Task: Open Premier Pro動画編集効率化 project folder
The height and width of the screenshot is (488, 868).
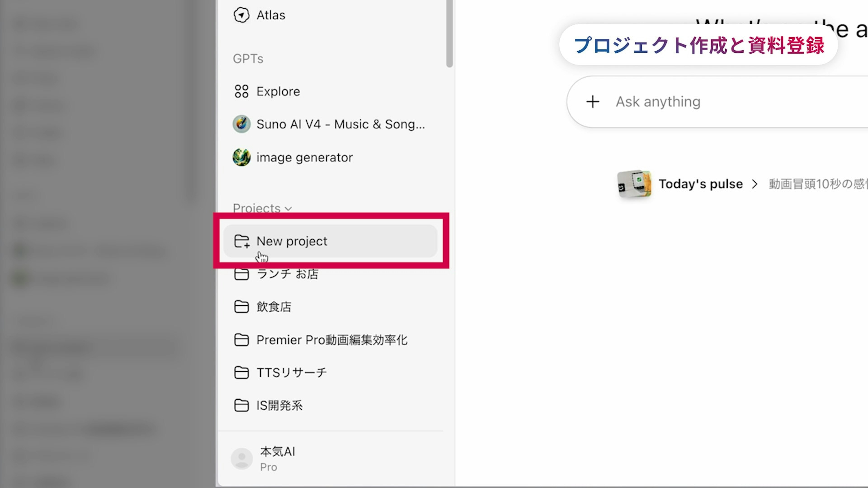Action: (332, 340)
